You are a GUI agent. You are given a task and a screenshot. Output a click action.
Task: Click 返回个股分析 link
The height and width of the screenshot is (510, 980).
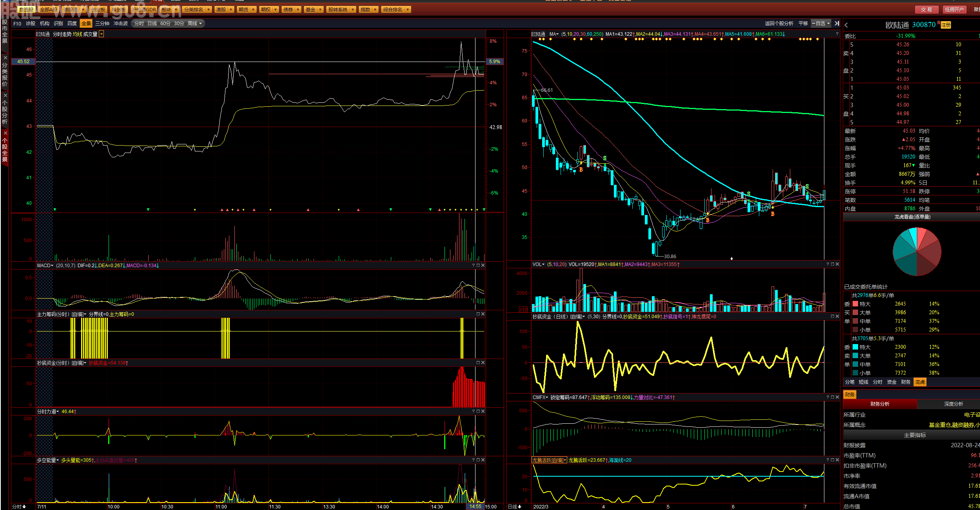point(779,24)
